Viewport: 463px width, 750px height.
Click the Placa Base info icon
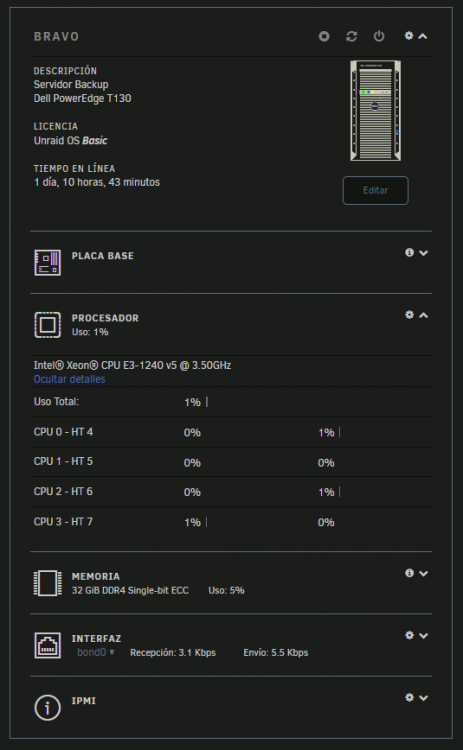click(409, 252)
